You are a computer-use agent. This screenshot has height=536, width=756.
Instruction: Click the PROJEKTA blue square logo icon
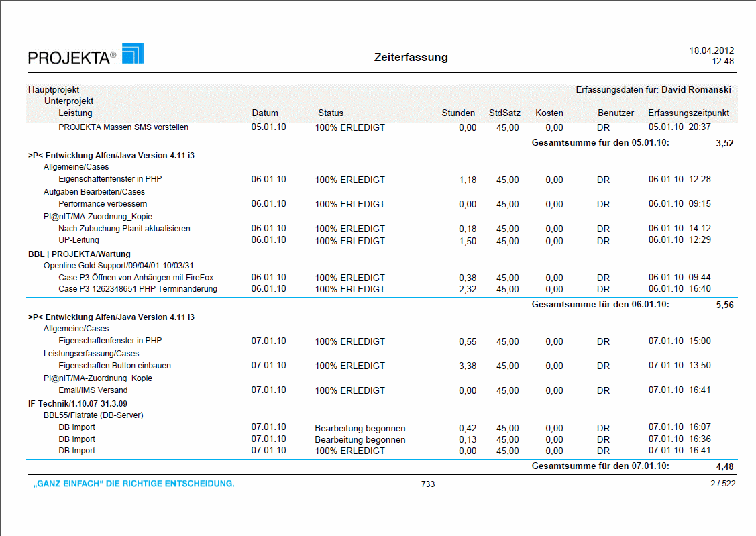[x=132, y=54]
